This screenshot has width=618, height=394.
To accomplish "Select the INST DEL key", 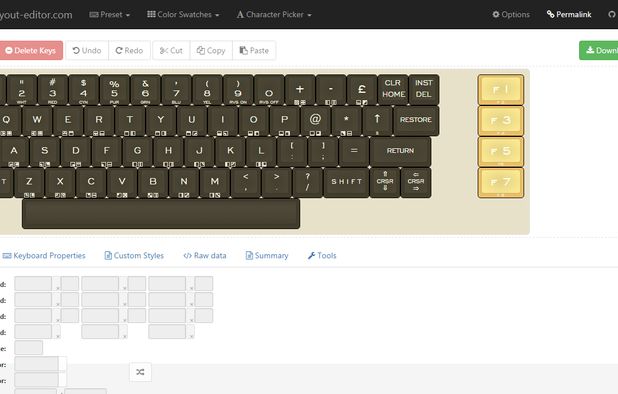I will click(424, 89).
